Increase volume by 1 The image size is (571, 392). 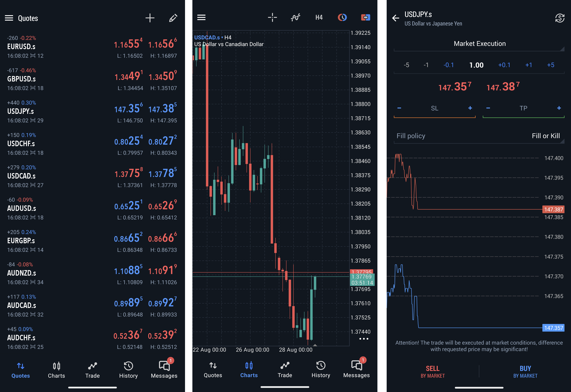pos(529,65)
